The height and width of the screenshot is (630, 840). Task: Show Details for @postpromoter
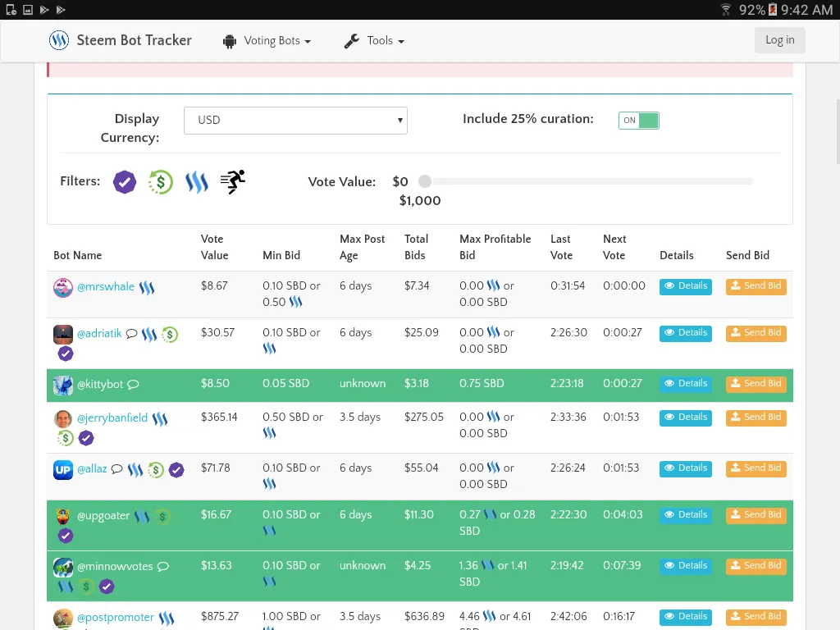click(685, 617)
